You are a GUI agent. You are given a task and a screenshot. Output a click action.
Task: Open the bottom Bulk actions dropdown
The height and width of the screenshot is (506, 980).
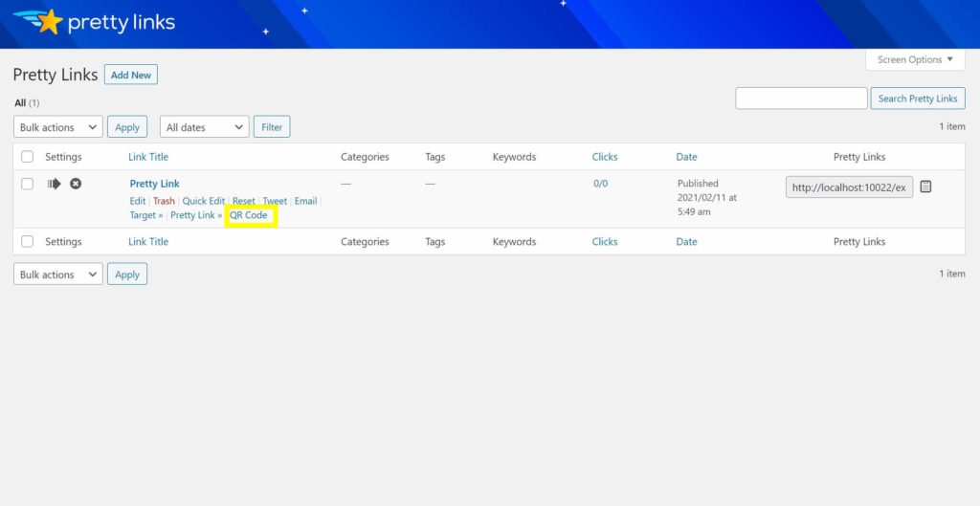57,275
